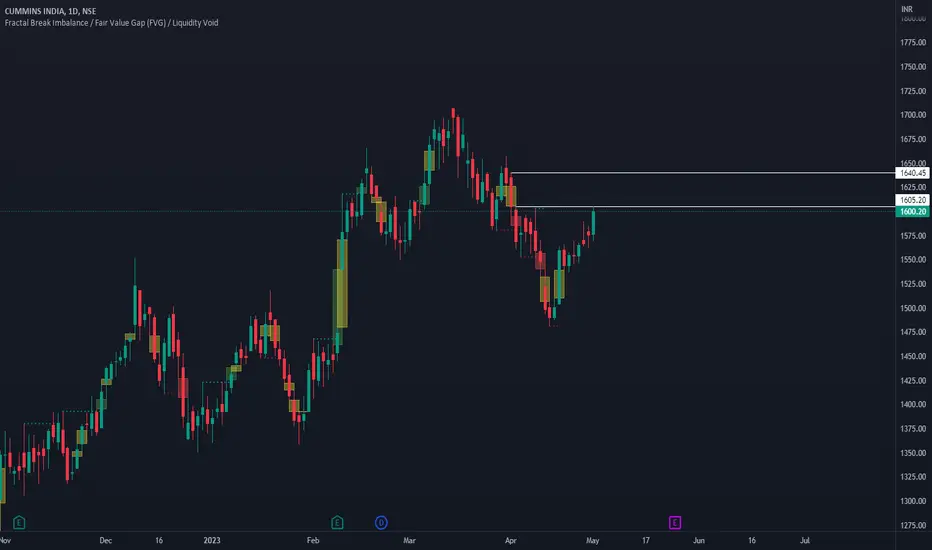This screenshot has height=550, width=932.
Task: Click the green earnings E icon near Nov
Action: (19, 523)
